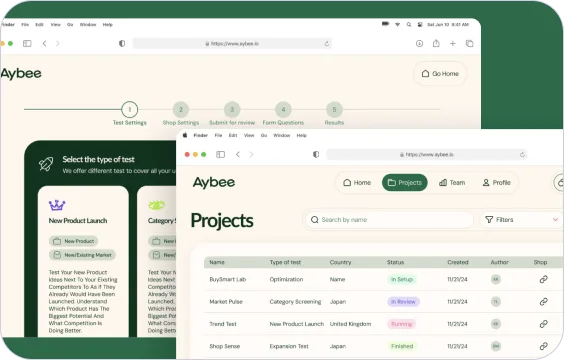Click the Aybee logo in the front window
Screen dimensions: 564x360
click(x=214, y=183)
